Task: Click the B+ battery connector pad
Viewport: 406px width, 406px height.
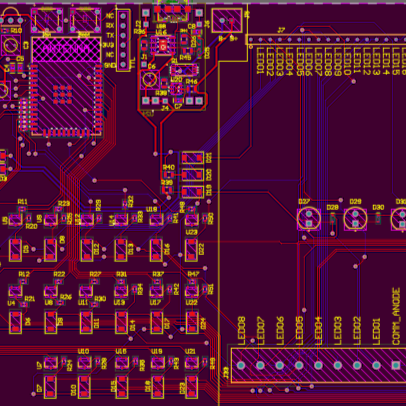Action: pos(232,21)
